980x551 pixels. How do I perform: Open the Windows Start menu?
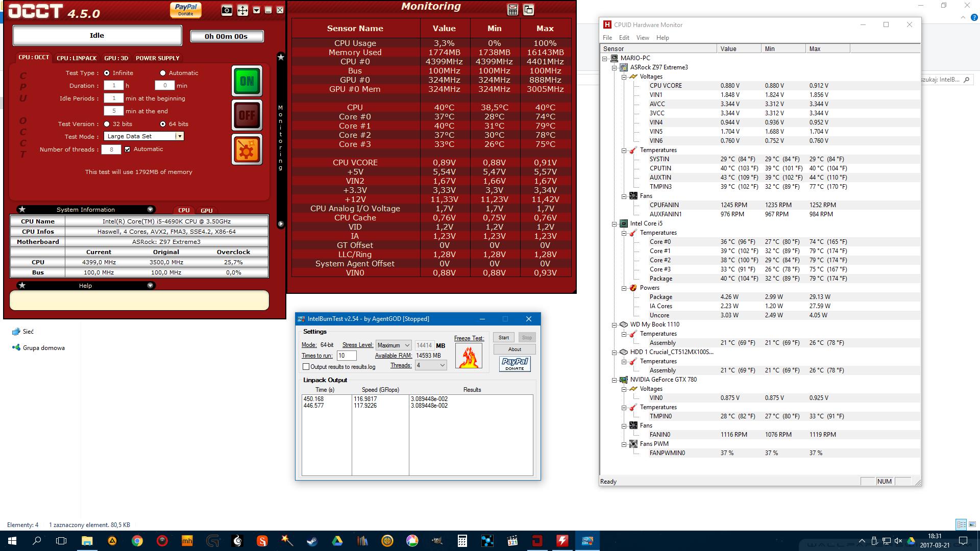coord(12,541)
